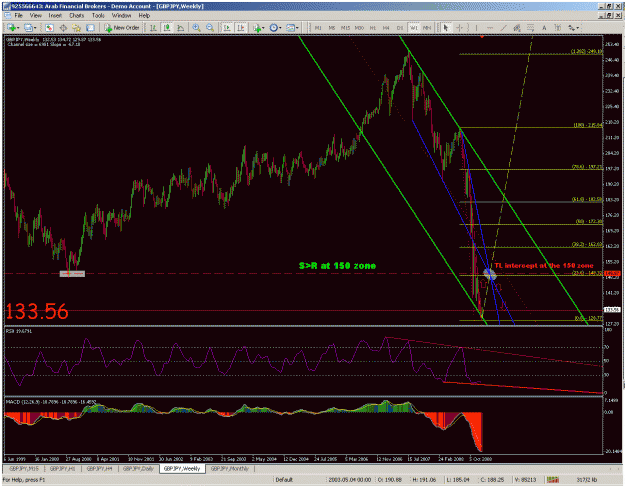Click the New Order button
The height and width of the screenshot is (486, 625).
[122, 28]
